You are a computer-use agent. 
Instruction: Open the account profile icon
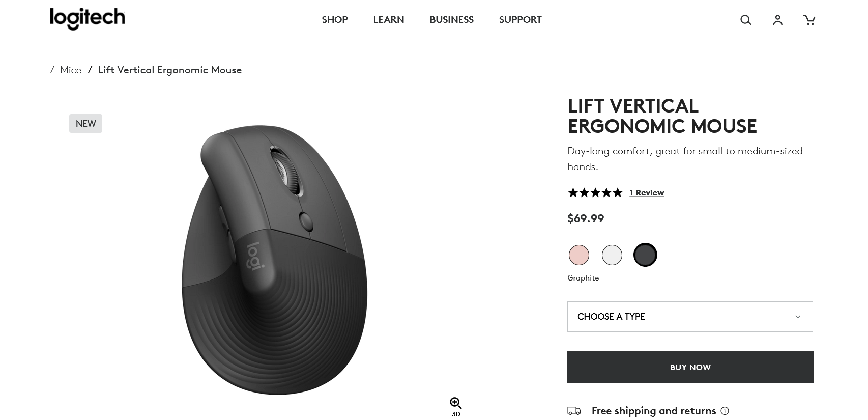tap(777, 20)
